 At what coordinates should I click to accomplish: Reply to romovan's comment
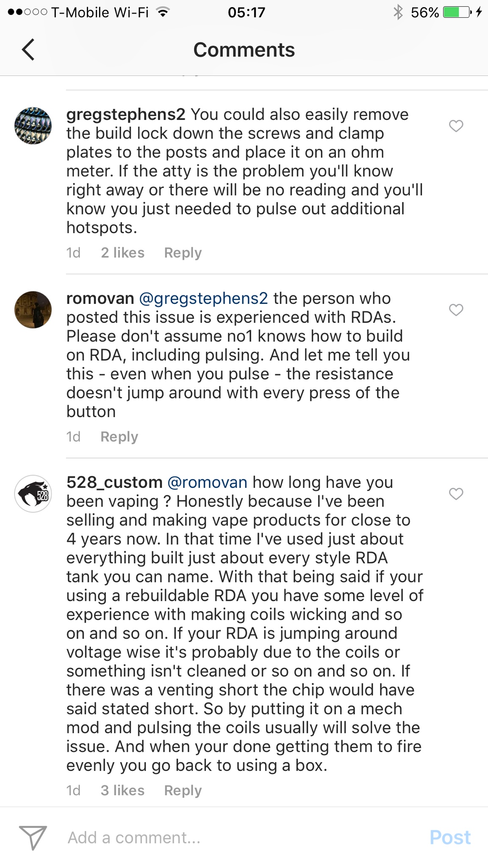click(119, 437)
